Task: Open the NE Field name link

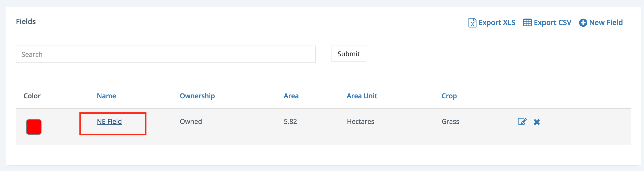Action: pos(109,122)
